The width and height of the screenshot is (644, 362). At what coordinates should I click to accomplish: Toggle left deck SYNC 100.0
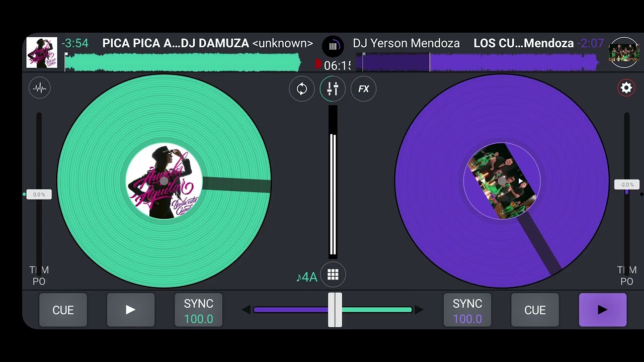pyautogui.click(x=198, y=310)
